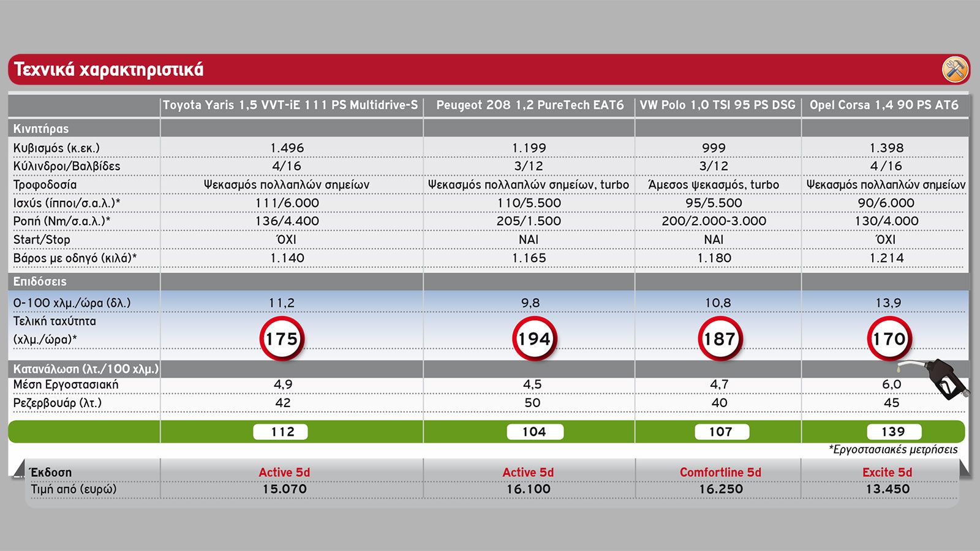Click the 112 value in green bar

281,432
